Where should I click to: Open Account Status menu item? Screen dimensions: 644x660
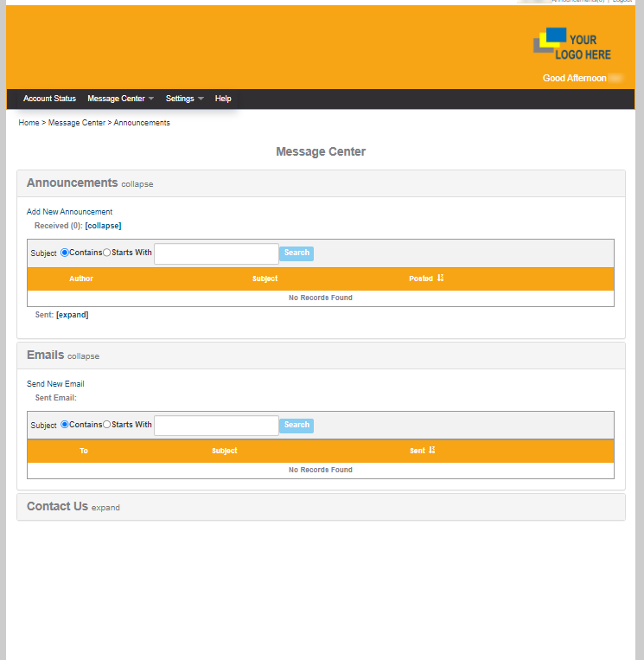49,99
